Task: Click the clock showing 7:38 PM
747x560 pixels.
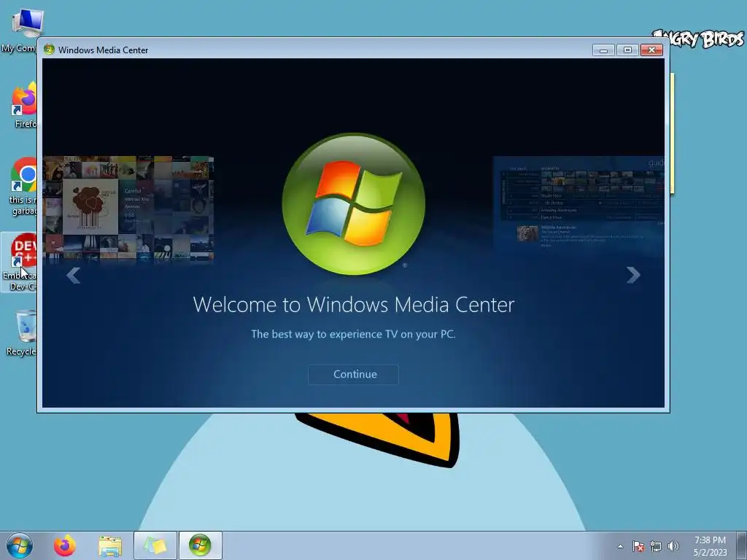Action: click(710, 545)
